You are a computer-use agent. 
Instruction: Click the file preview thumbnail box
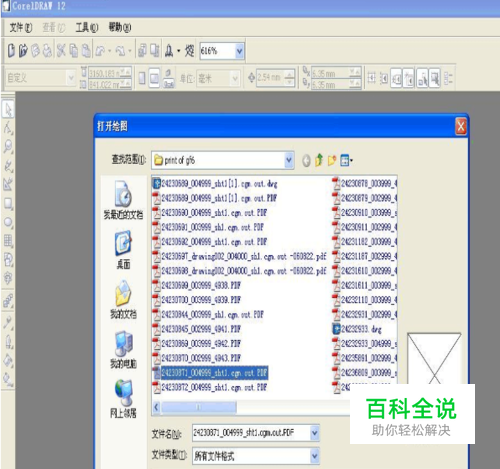point(434,358)
